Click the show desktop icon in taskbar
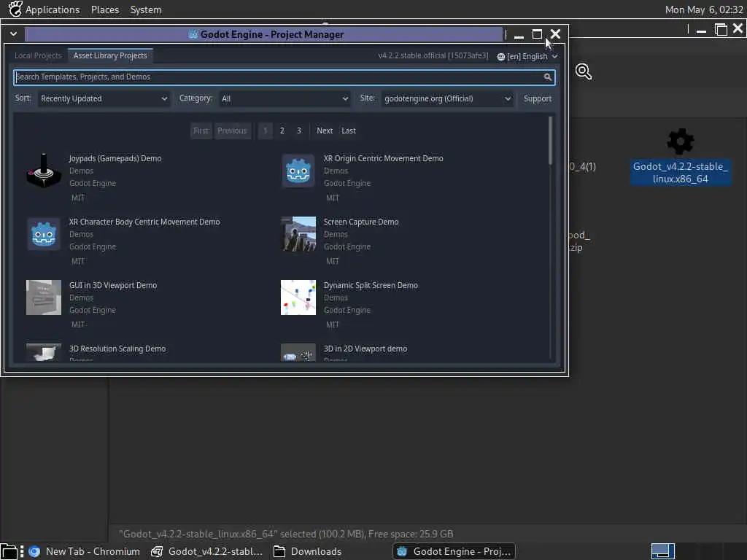This screenshot has width=747, height=560. (9, 551)
